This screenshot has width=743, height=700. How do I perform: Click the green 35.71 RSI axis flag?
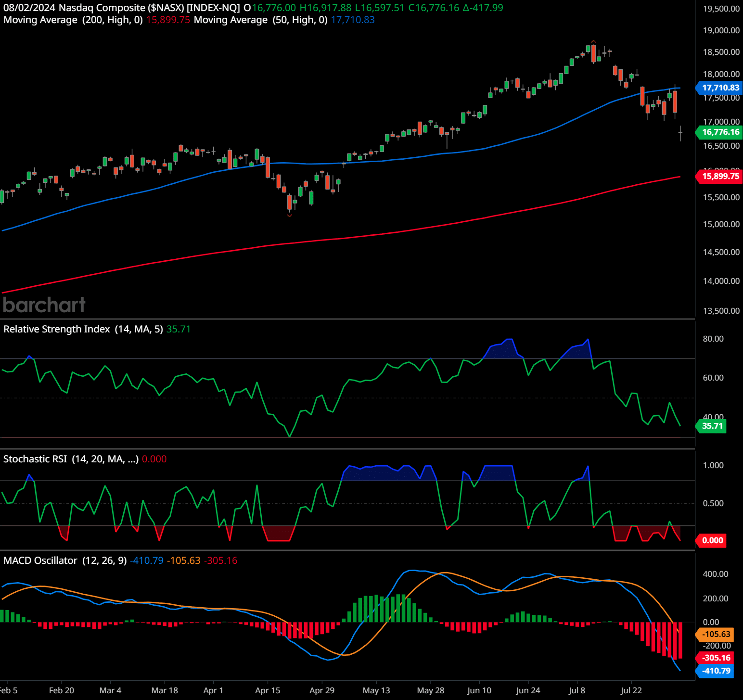point(712,426)
